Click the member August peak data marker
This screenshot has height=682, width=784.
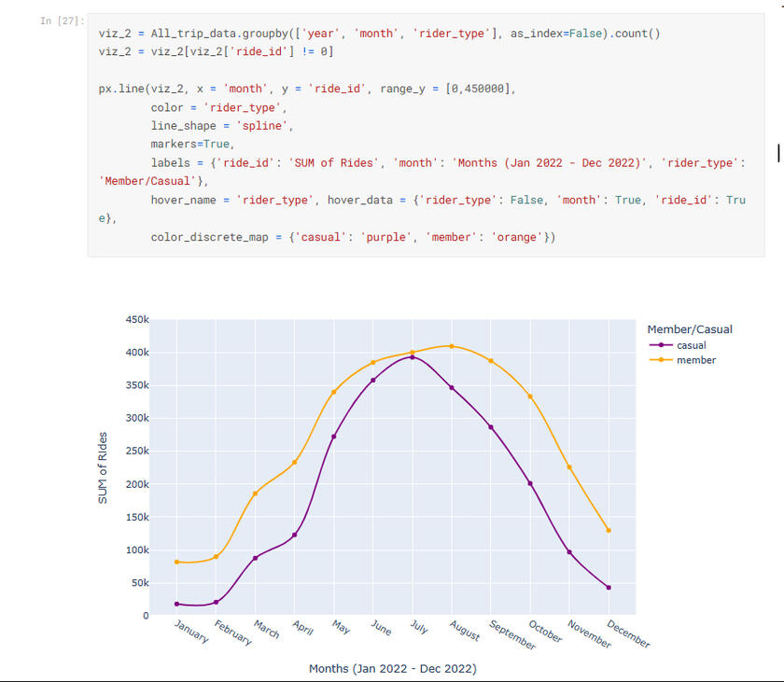pyautogui.click(x=452, y=346)
